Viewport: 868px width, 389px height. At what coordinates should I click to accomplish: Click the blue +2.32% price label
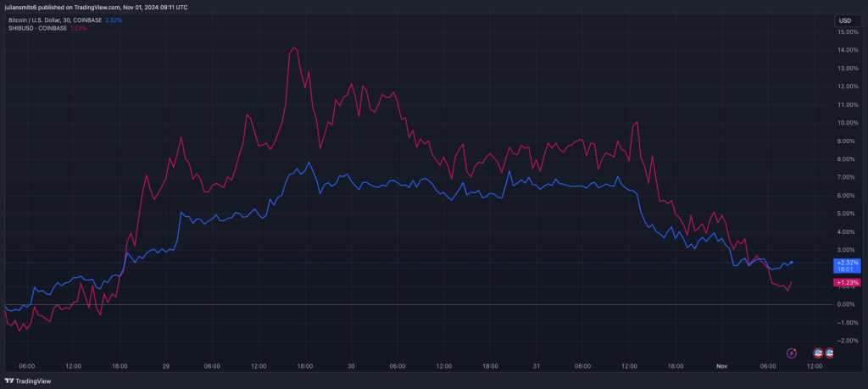[x=847, y=262]
